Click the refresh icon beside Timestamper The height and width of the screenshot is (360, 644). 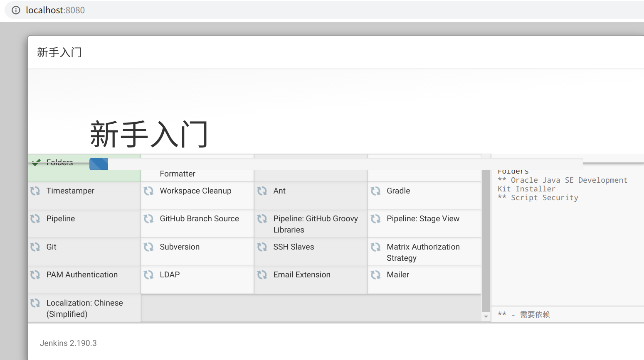(35, 191)
